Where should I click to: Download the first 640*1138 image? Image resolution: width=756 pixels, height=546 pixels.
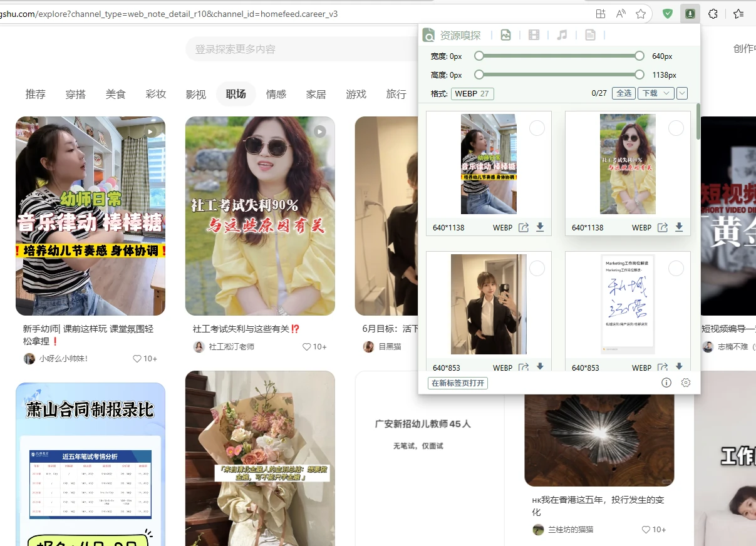(540, 227)
